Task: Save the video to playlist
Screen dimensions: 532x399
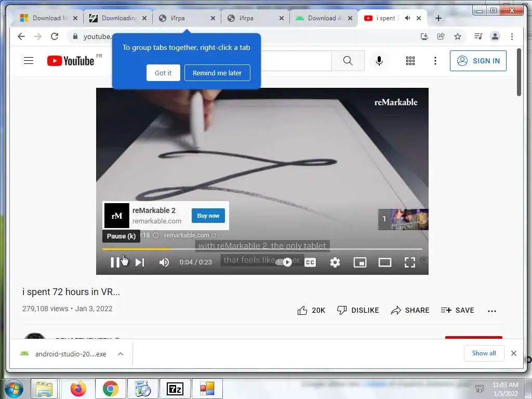Action: [x=457, y=310]
